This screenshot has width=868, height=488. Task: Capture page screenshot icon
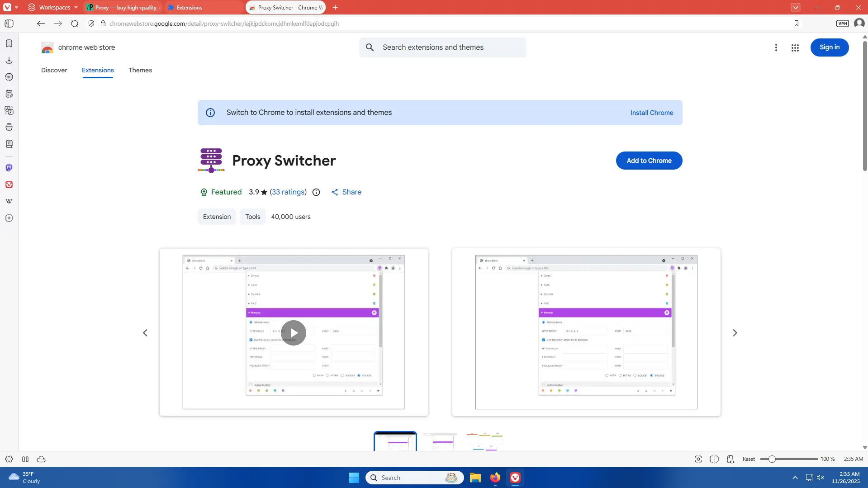698,459
